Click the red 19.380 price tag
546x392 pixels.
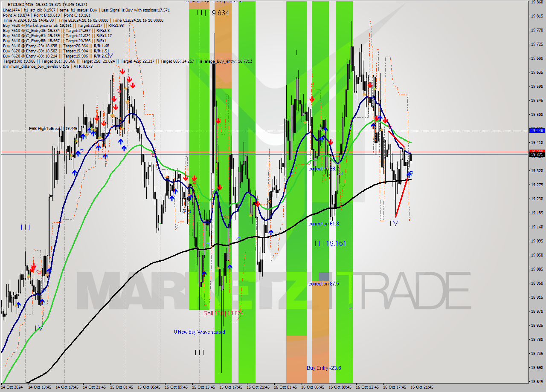(536, 151)
